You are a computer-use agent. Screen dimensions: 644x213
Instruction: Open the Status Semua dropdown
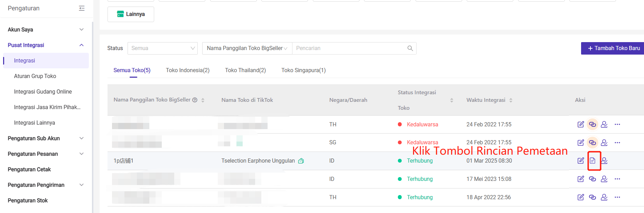coord(162,48)
